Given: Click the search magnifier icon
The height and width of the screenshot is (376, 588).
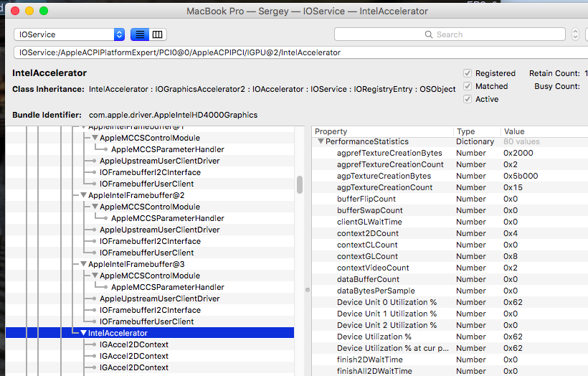Looking at the screenshot, I should tap(429, 34).
